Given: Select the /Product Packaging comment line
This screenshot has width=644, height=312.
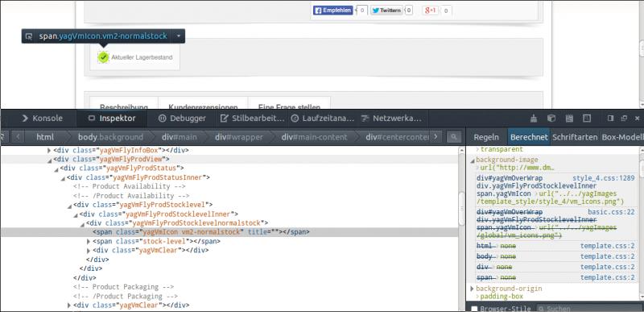Looking at the screenshot, I should [126, 296].
